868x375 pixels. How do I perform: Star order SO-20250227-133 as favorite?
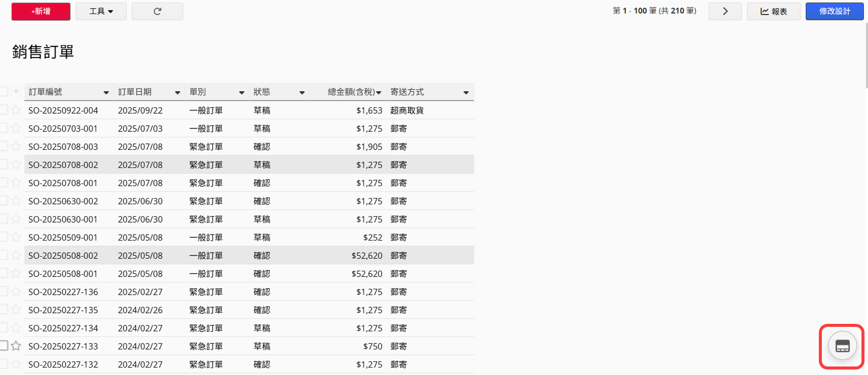coord(16,346)
